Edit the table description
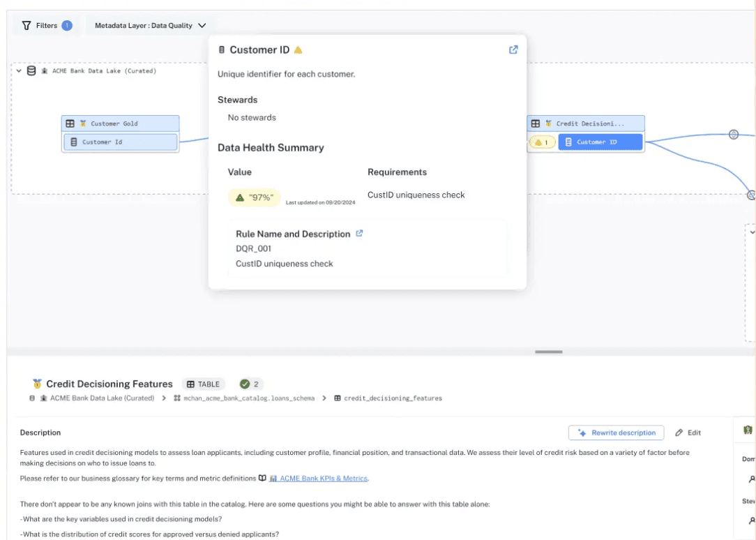The image size is (756, 540). pyautogui.click(x=688, y=433)
